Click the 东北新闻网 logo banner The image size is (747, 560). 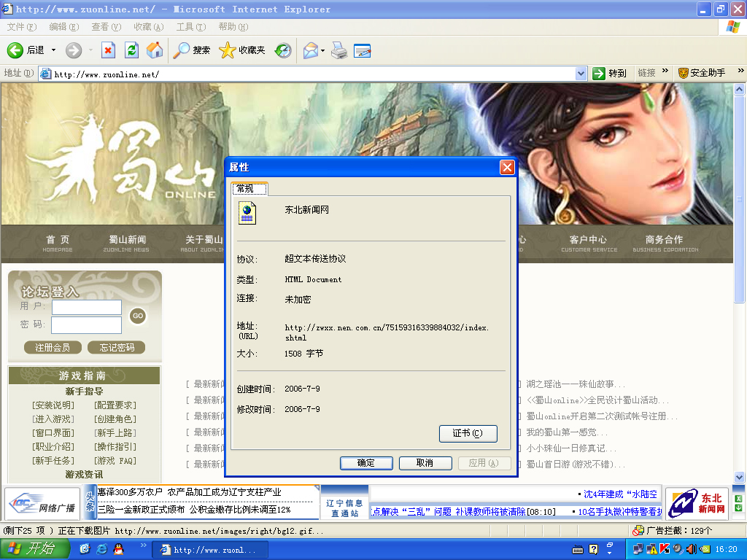[x=697, y=503]
